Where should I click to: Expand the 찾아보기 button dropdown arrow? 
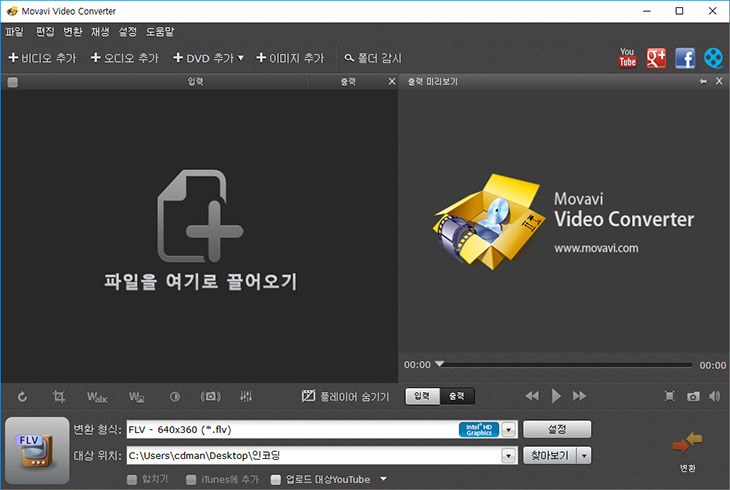[x=584, y=456]
